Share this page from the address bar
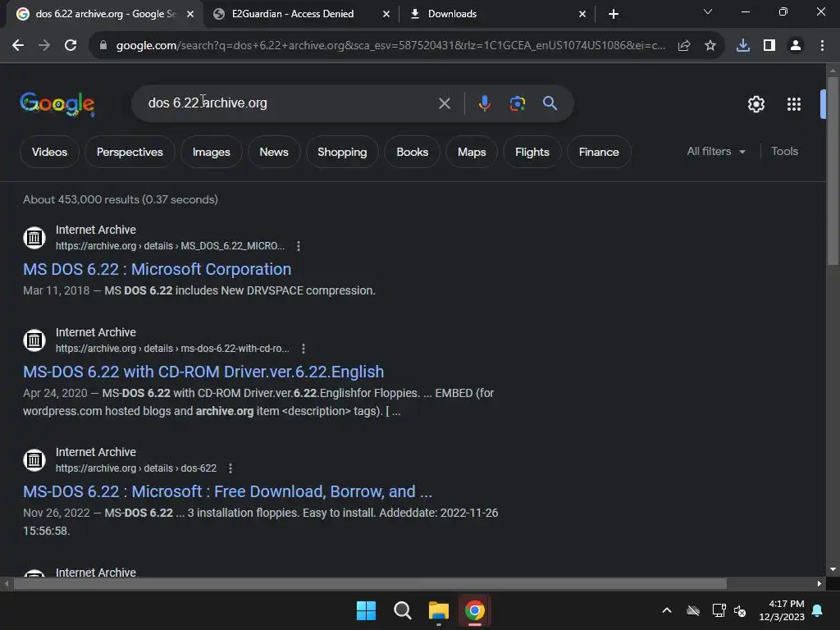Viewport: 840px width, 630px height. [x=684, y=46]
